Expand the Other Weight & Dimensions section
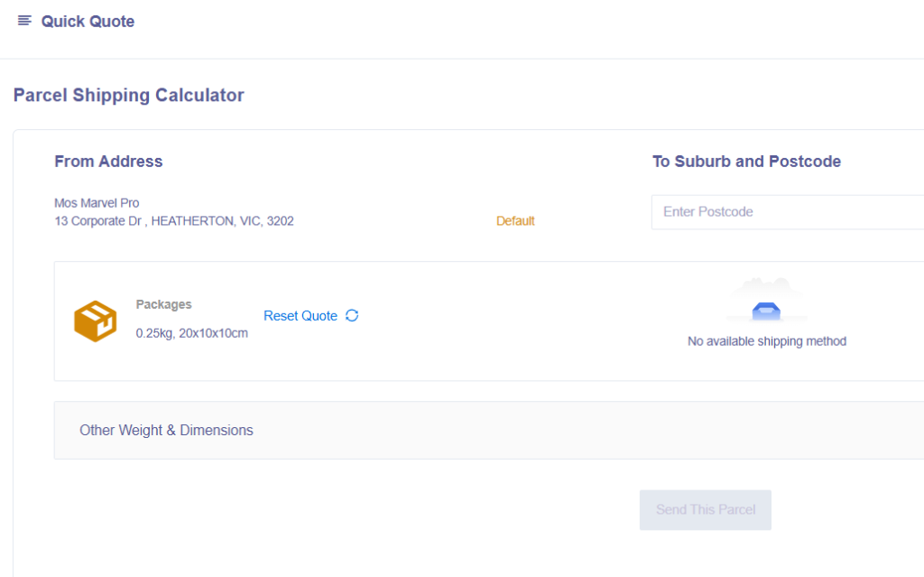This screenshot has height=577, width=924. pyautogui.click(x=166, y=431)
